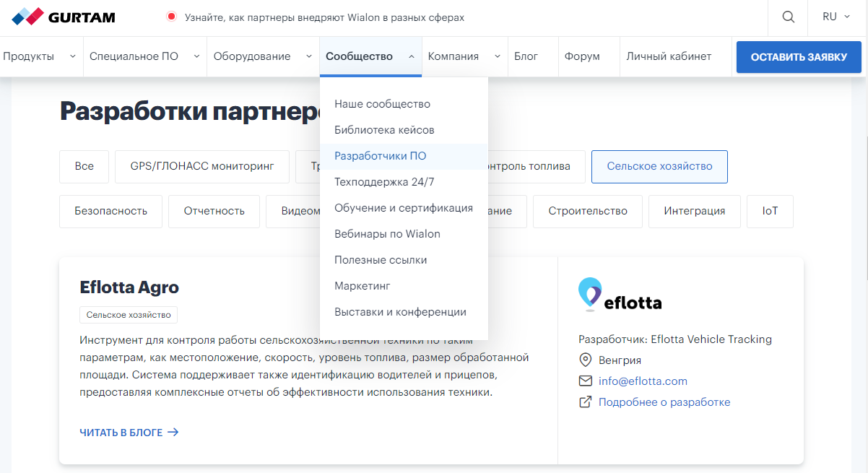Click the external link icon near Подробнее о разработке
868x473 pixels.
[x=584, y=402]
